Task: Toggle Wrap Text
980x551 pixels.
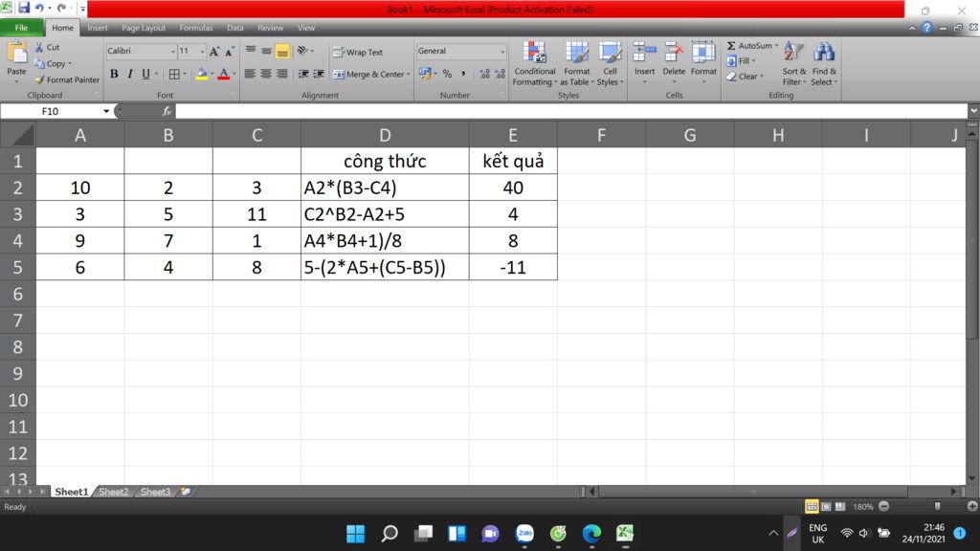Action: click(358, 52)
